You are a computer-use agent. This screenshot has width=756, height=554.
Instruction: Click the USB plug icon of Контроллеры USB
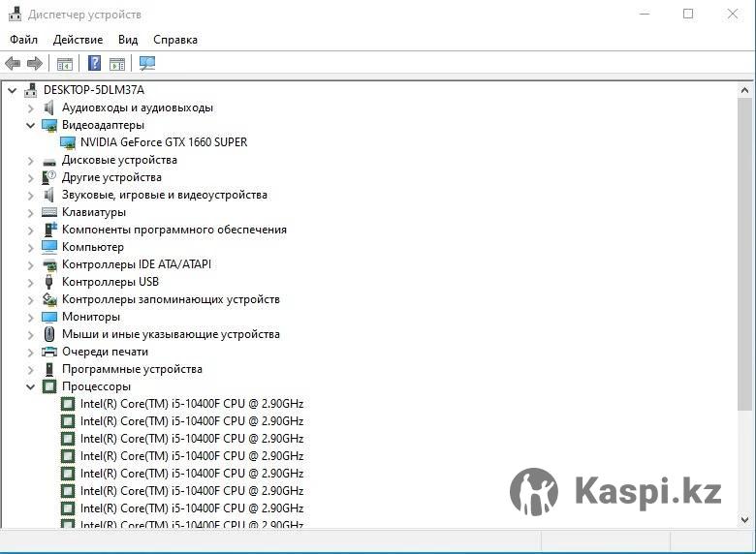coord(48,282)
